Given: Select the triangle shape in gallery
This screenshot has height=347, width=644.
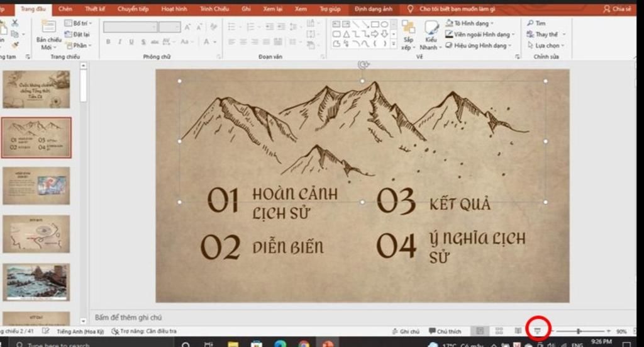Looking at the screenshot, I should (x=347, y=34).
